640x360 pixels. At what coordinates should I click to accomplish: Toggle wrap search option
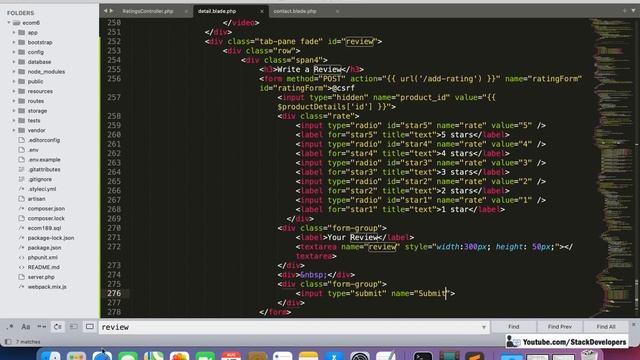[x=58, y=327]
